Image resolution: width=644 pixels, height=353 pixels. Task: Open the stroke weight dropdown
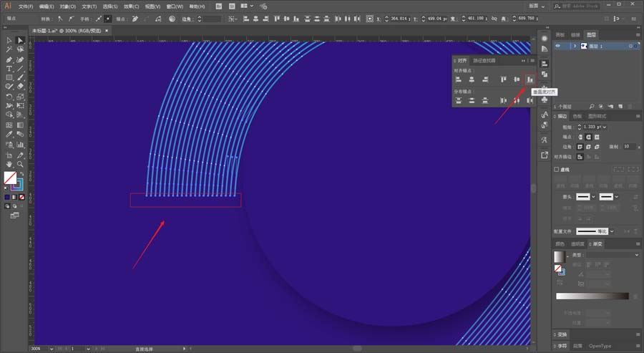[x=604, y=127]
